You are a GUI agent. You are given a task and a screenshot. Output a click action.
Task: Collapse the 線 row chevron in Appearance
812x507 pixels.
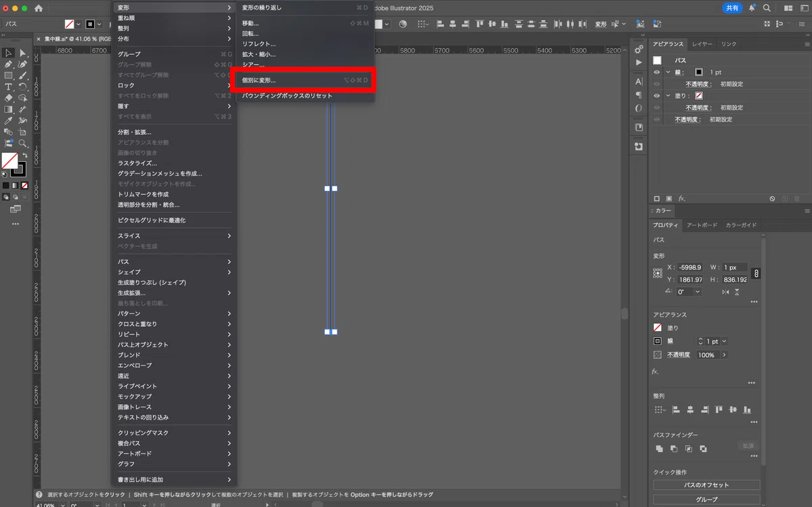tap(668, 72)
